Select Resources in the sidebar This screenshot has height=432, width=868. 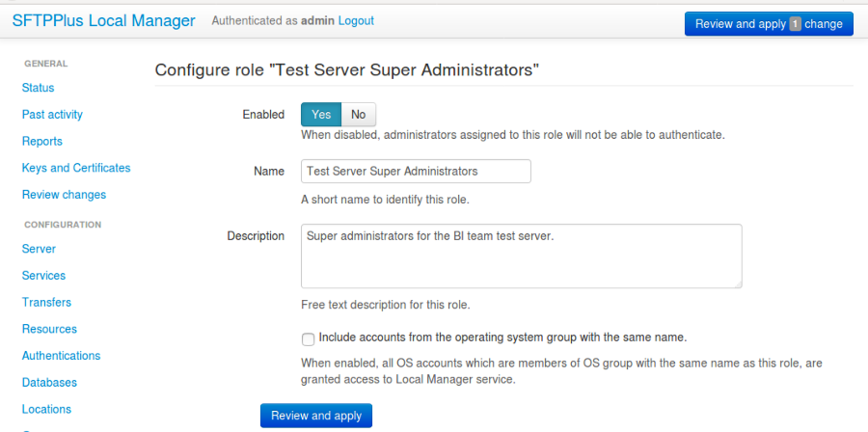tap(49, 329)
